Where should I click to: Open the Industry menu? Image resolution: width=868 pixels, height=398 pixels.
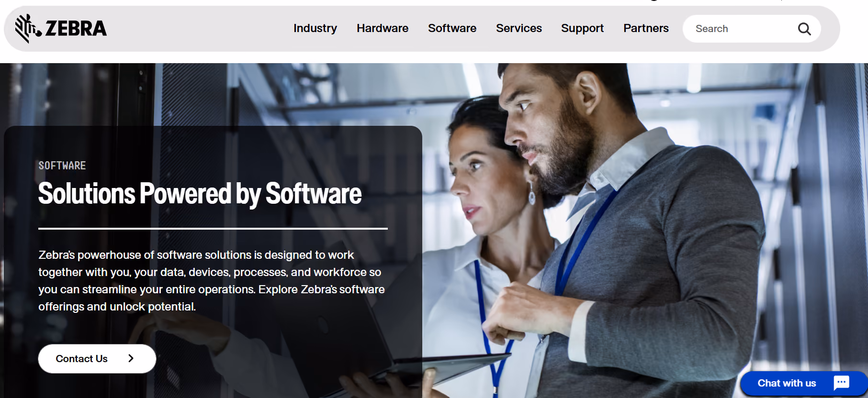click(x=315, y=28)
